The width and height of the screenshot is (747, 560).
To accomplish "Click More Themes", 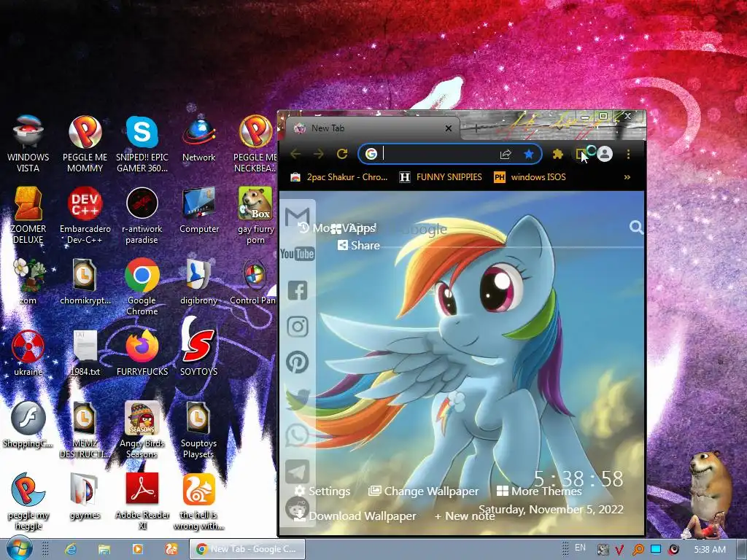I will pyautogui.click(x=539, y=491).
